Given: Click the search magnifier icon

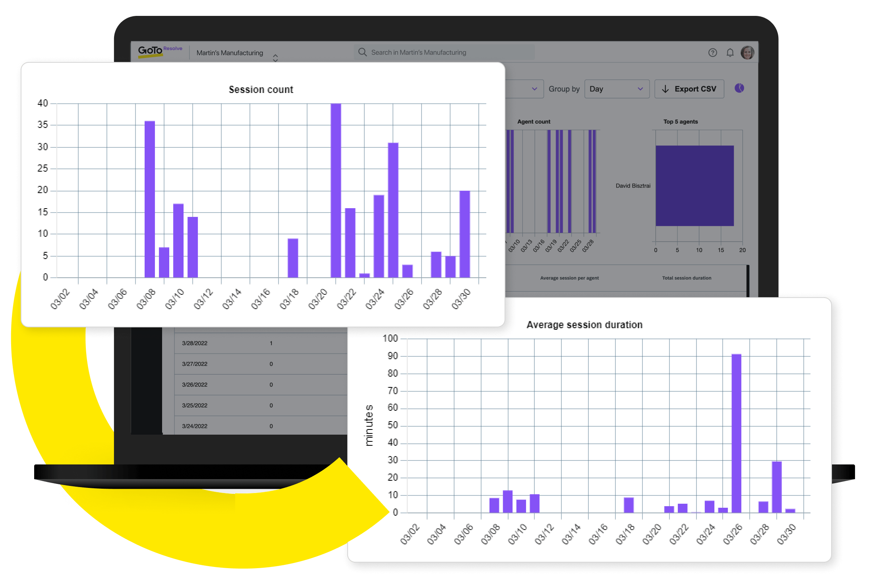Looking at the screenshot, I should (362, 52).
